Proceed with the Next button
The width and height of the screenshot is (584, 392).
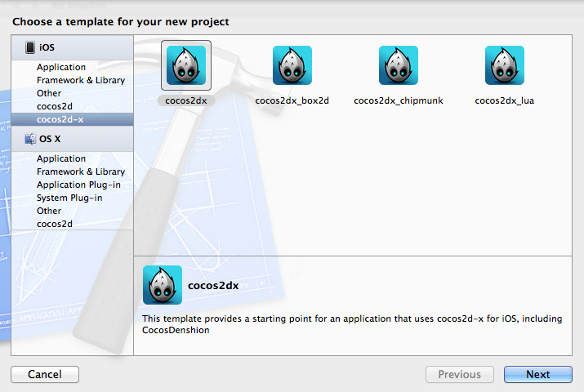pyautogui.click(x=537, y=374)
